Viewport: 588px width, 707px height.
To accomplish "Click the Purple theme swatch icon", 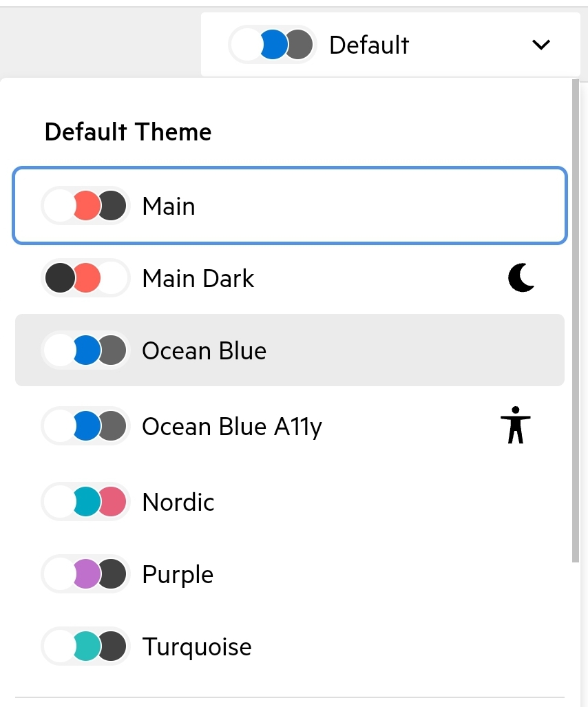I will click(x=86, y=574).
